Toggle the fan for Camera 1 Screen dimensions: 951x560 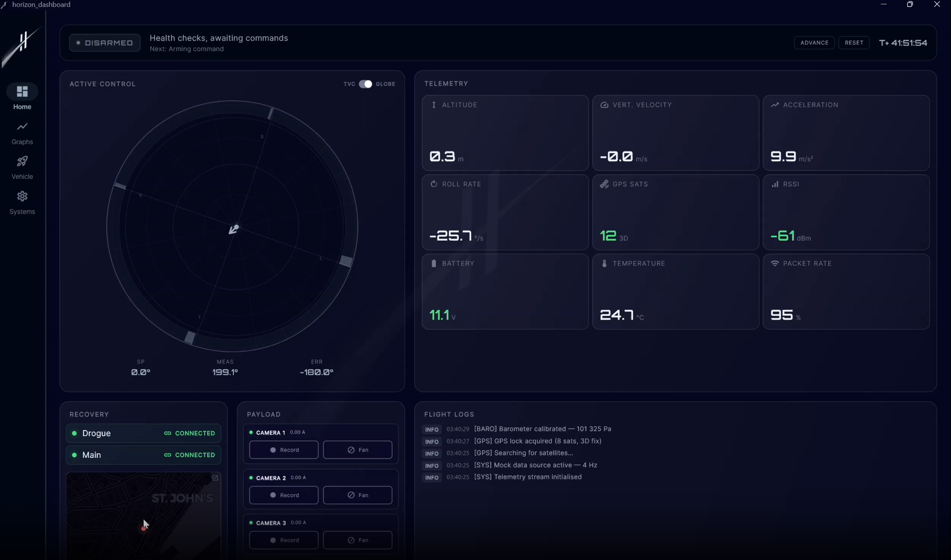357,449
